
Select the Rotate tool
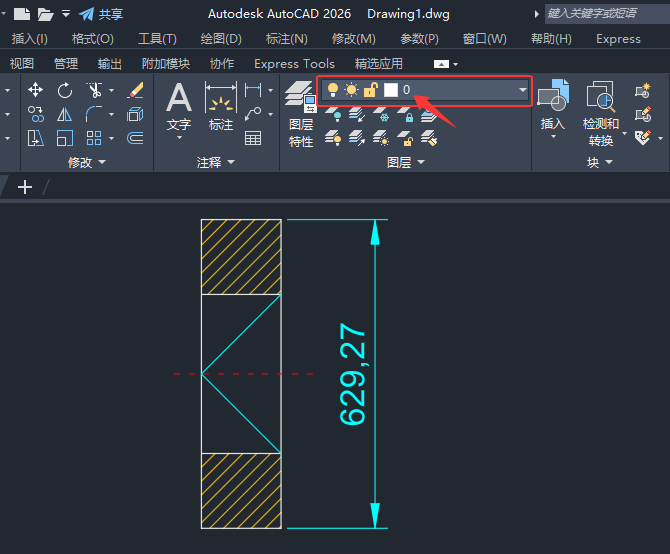(x=65, y=90)
